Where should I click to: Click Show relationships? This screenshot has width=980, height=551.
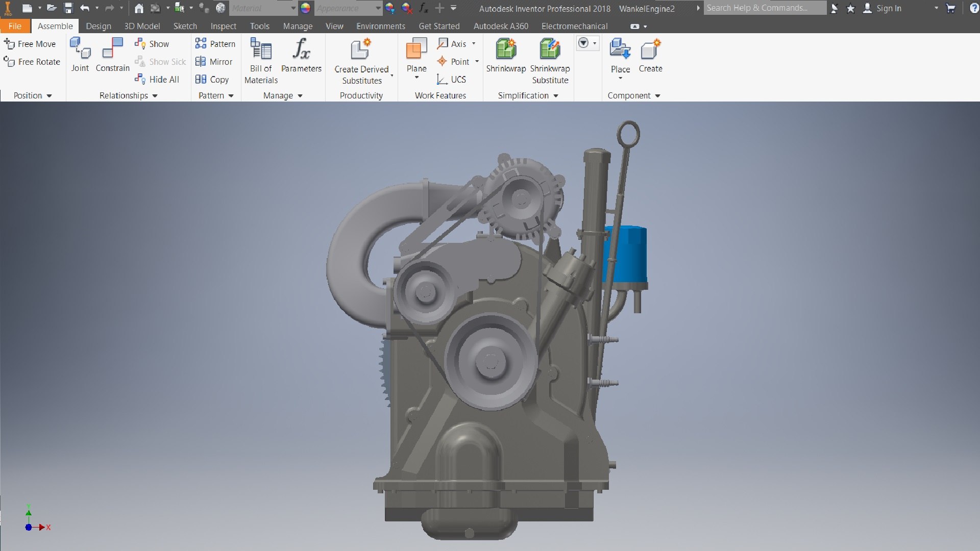[152, 44]
